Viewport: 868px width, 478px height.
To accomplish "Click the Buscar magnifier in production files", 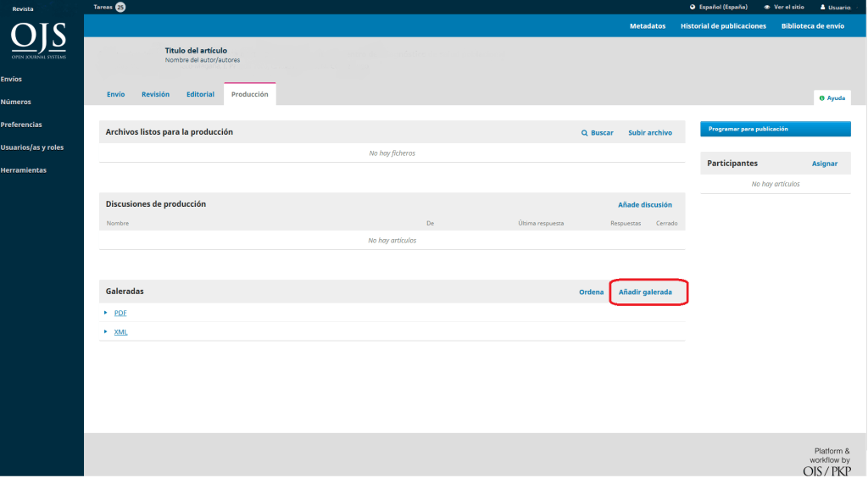I will click(584, 133).
